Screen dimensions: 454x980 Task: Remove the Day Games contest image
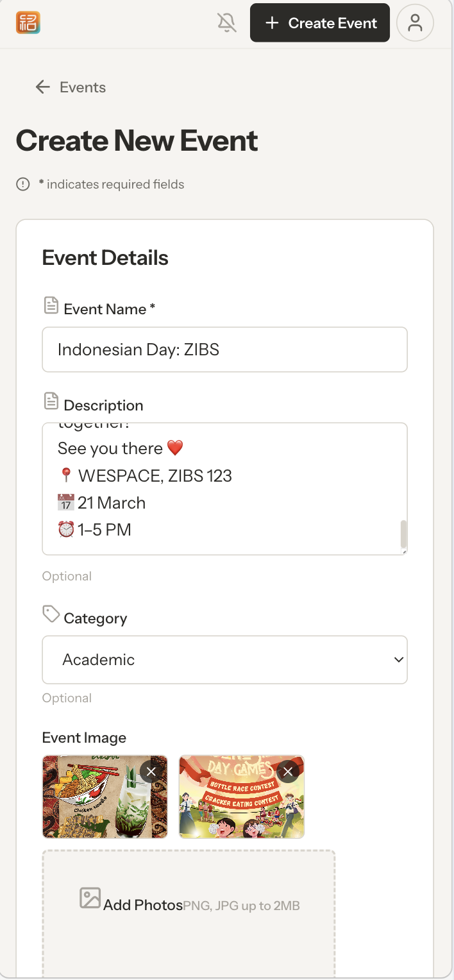287,772
